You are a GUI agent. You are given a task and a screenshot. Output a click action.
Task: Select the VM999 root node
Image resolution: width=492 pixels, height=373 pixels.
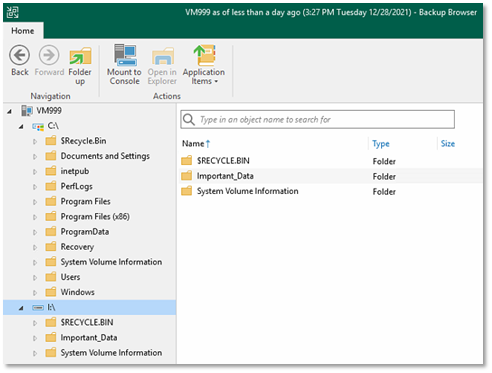pos(49,111)
